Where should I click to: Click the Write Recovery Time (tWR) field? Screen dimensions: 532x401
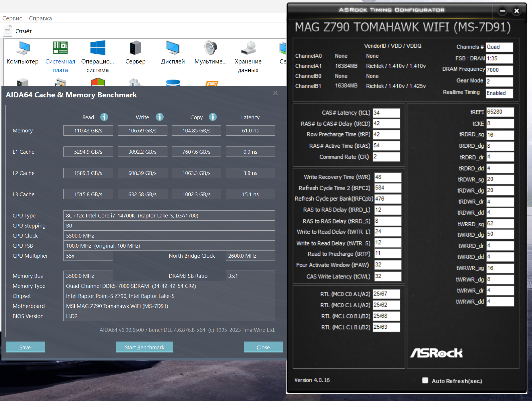pyautogui.click(x=388, y=177)
